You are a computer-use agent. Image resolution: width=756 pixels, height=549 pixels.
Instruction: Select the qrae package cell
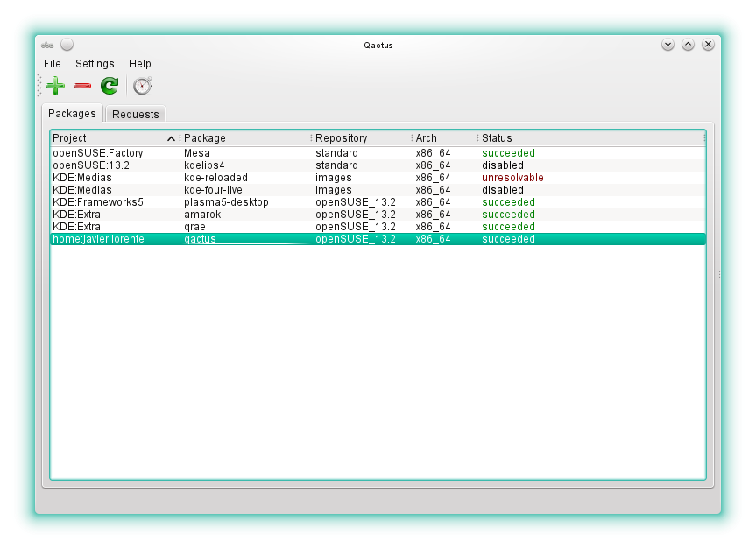click(x=194, y=227)
